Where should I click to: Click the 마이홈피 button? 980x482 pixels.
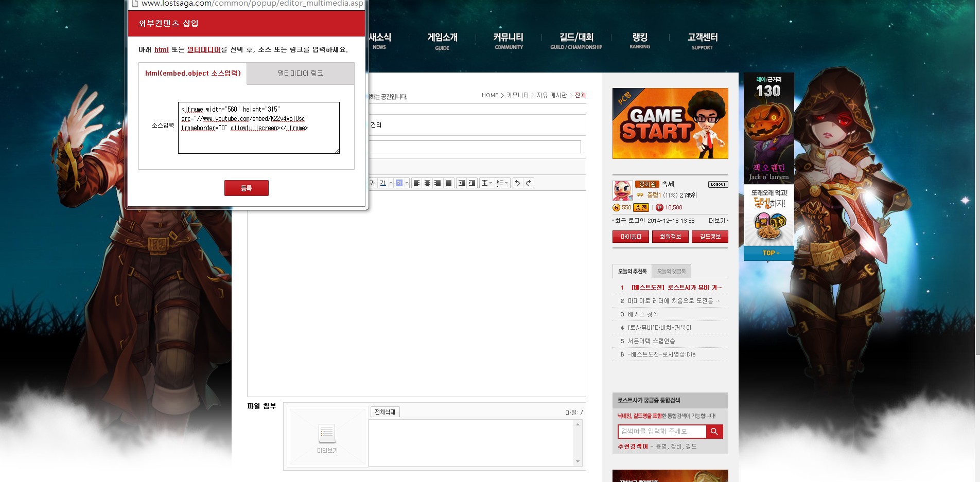(x=631, y=237)
